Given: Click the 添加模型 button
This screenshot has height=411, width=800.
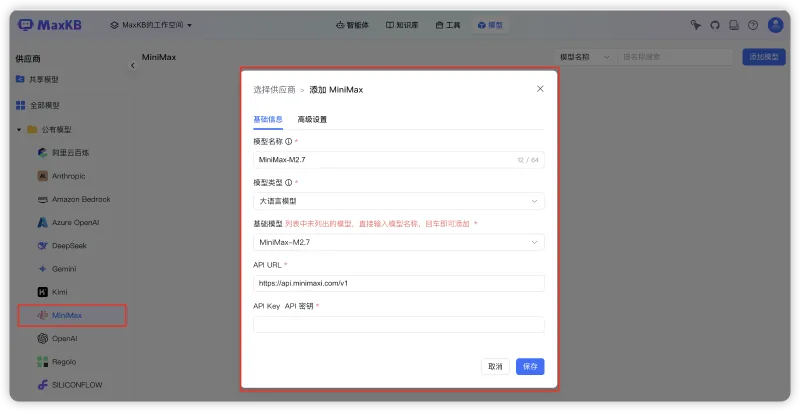Looking at the screenshot, I should 764,57.
